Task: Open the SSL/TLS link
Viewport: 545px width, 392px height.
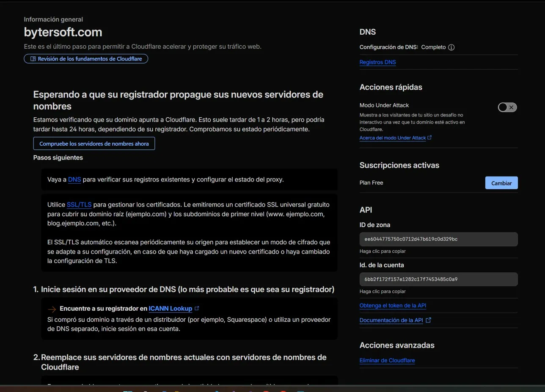Action: point(79,204)
